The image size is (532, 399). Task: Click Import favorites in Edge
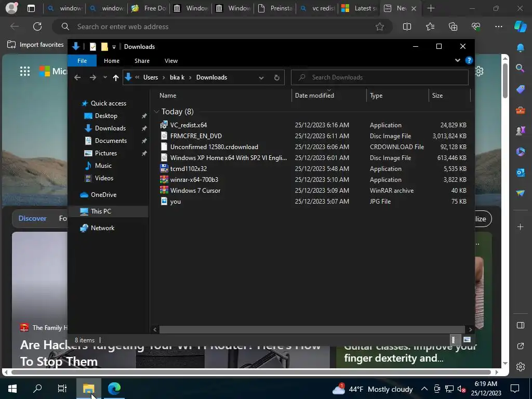(35, 45)
